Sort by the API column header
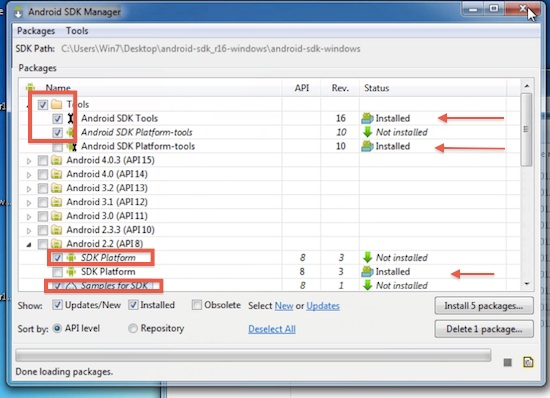Screen dimensions: 550x398 coord(302,88)
